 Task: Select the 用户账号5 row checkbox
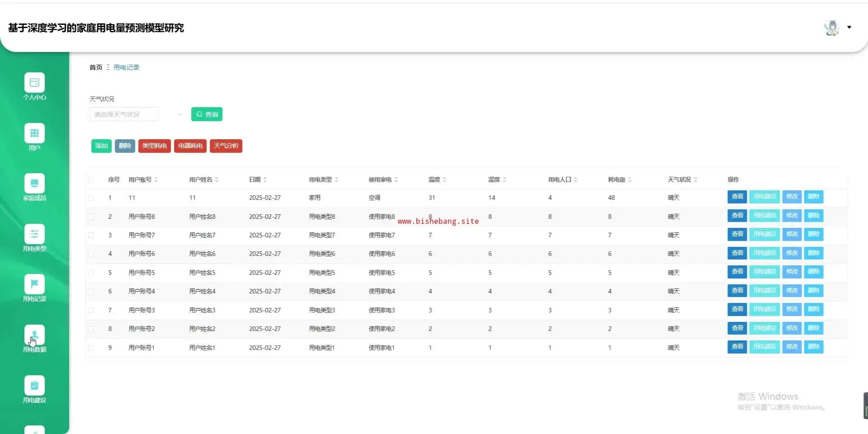click(x=91, y=273)
